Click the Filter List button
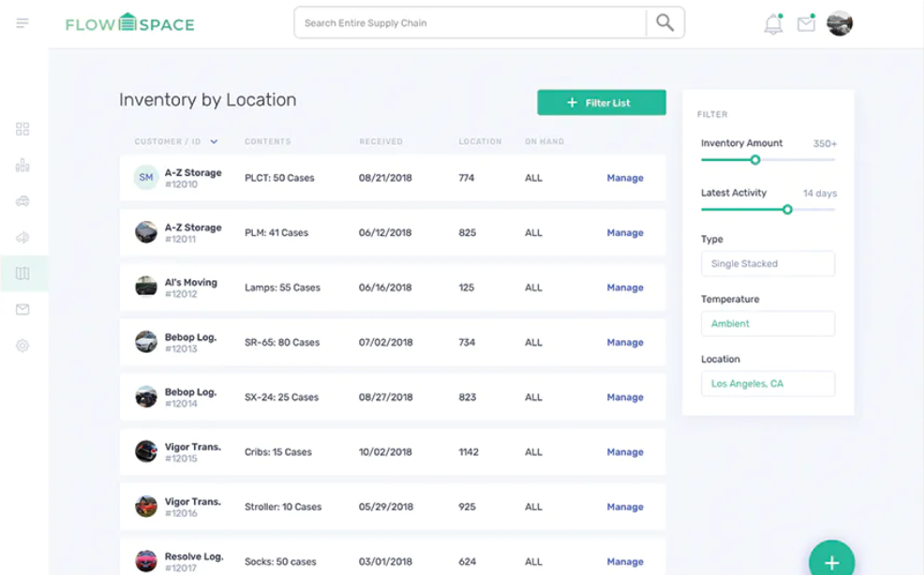This screenshot has height=575, width=924. (x=602, y=103)
